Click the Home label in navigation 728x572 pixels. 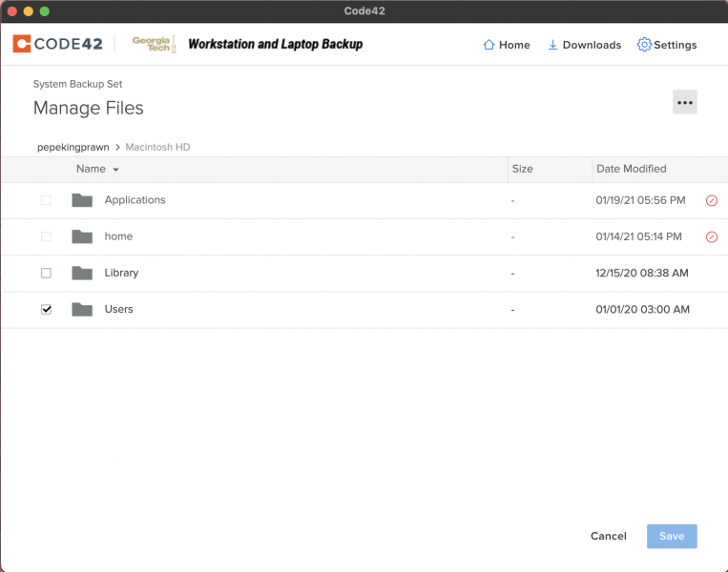(514, 45)
